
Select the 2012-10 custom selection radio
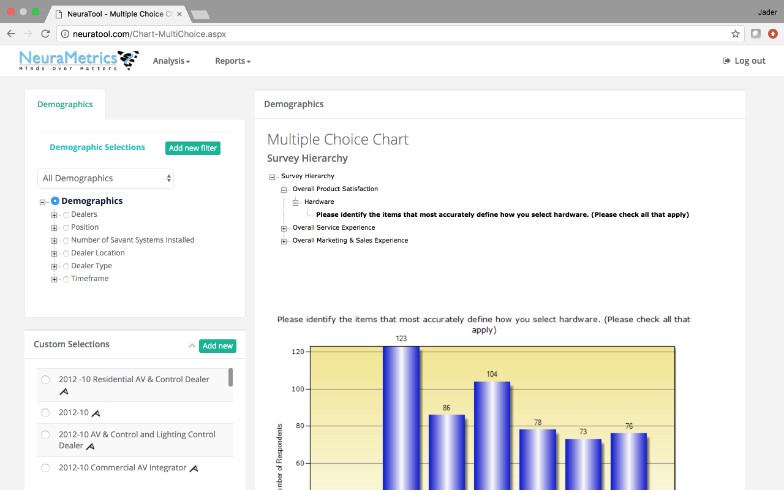[46, 412]
